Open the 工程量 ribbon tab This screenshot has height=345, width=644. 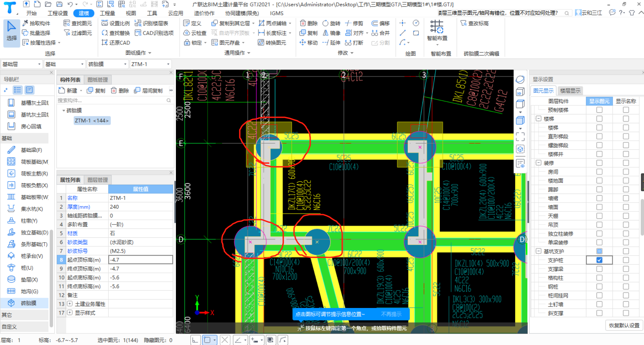tap(108, 13)
